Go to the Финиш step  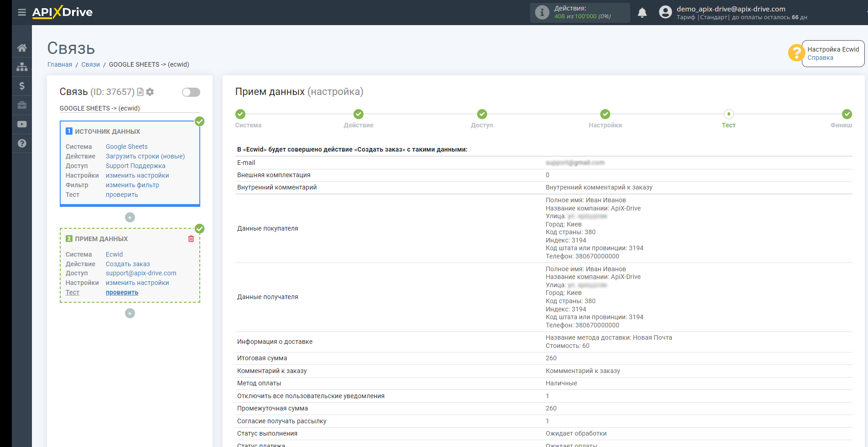[847, 114]
